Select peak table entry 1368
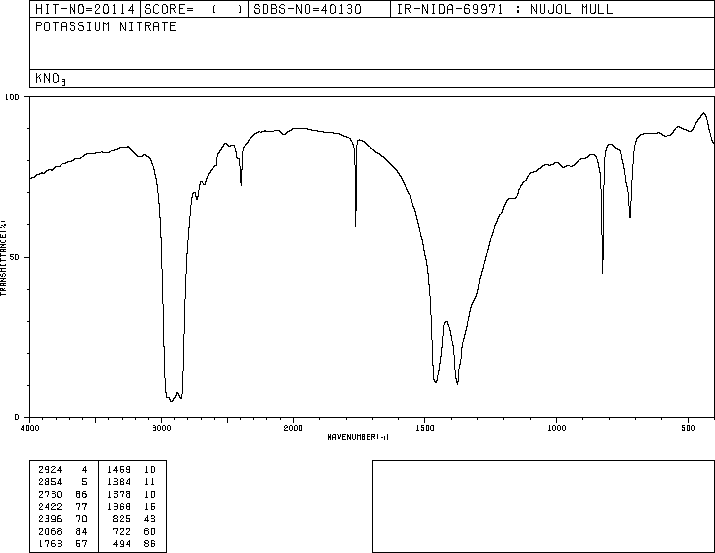715x553 pixels. coord(119,506)
